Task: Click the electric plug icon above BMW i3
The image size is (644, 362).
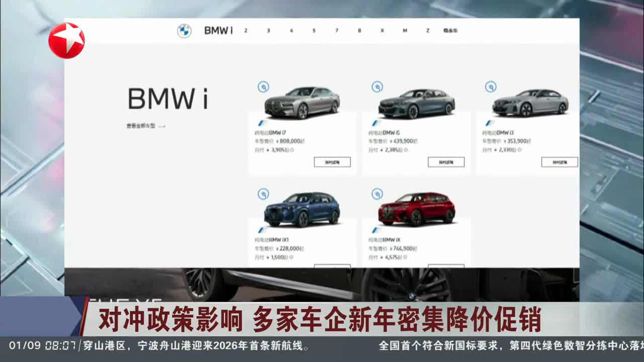Action: [491, 87]
